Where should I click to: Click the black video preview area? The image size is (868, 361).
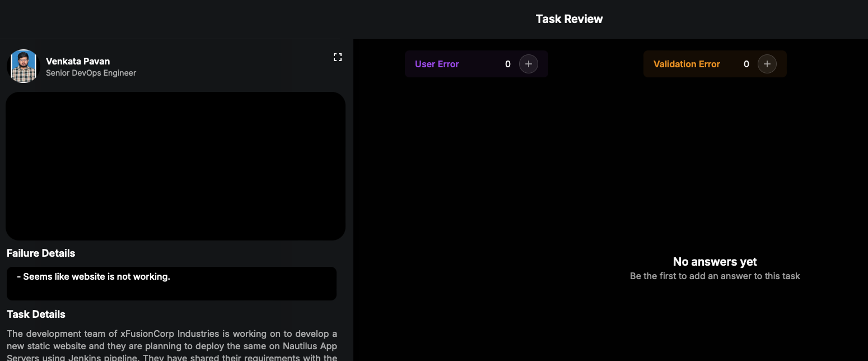click(175, 166)
